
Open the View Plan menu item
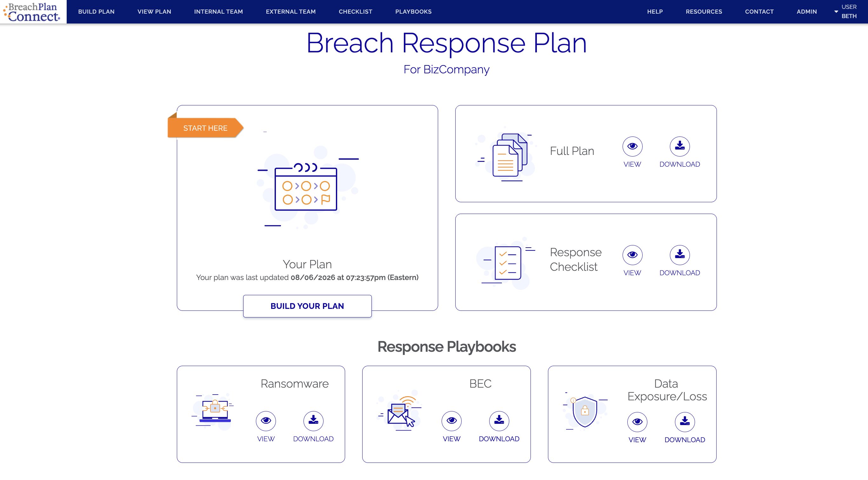[154, 12]
